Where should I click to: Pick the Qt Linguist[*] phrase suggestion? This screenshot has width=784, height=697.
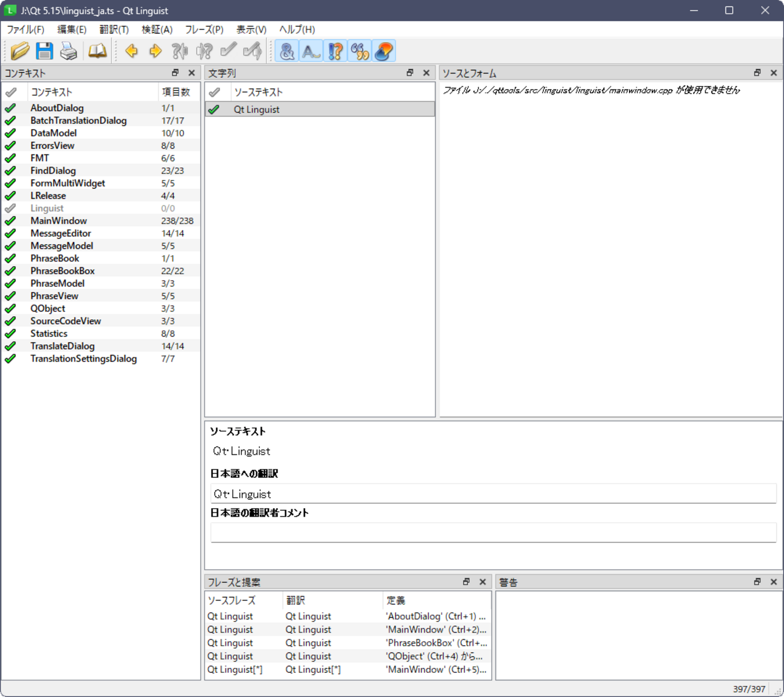[349, 669]
